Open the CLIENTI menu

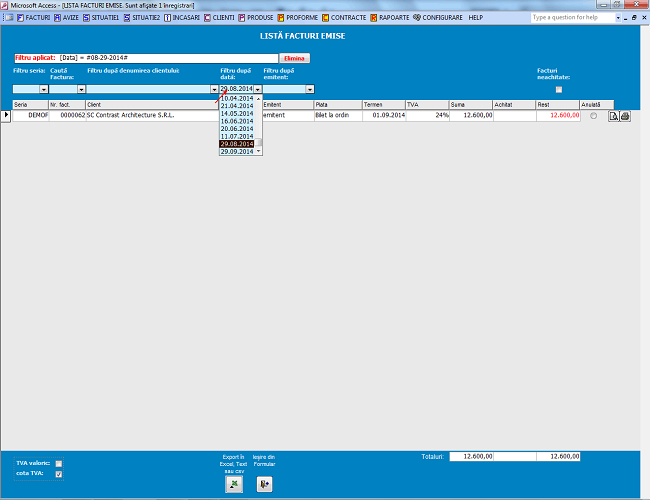click(x=219, y=18)
